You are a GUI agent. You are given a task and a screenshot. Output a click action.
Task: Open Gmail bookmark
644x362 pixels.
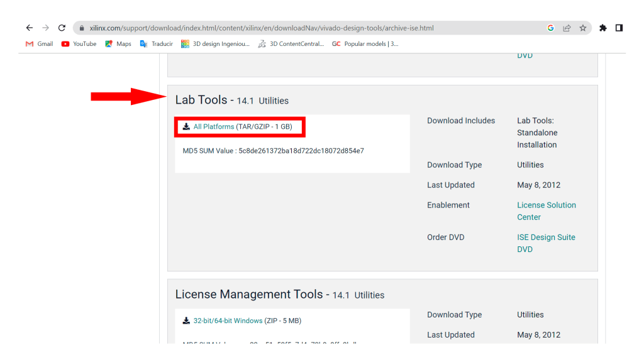pos(39,44)
